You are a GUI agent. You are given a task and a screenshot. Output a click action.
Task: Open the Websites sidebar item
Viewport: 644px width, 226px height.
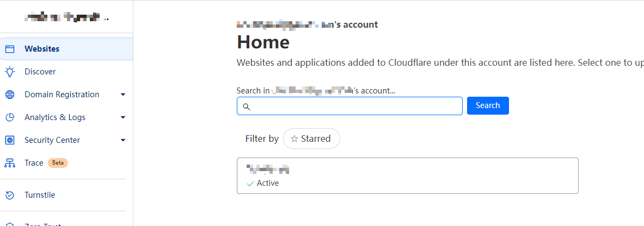(66, 49)
